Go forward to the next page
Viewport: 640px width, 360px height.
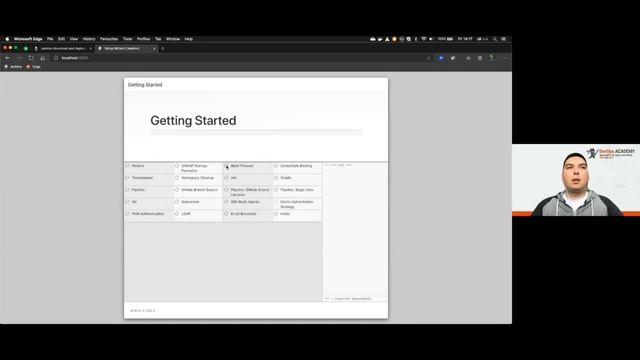pyautogui.click(x=19, y=58)
